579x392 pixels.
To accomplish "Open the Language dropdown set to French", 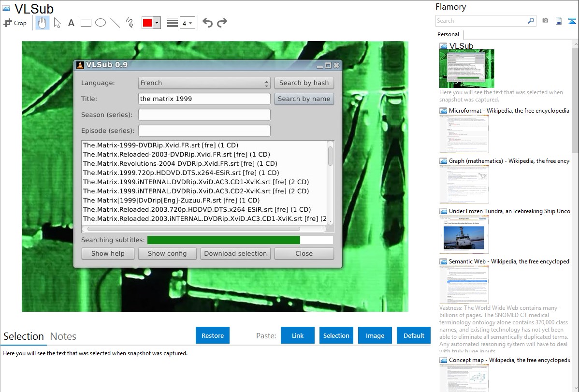I will coord(204,83).
